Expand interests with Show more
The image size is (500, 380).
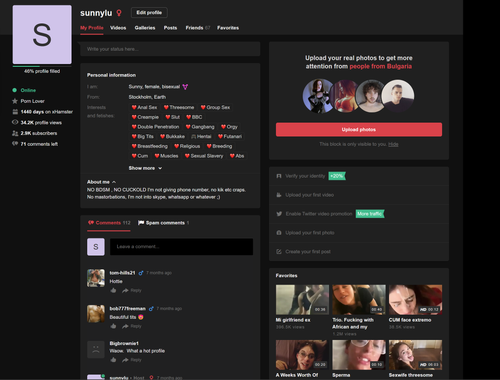(145, 168)
